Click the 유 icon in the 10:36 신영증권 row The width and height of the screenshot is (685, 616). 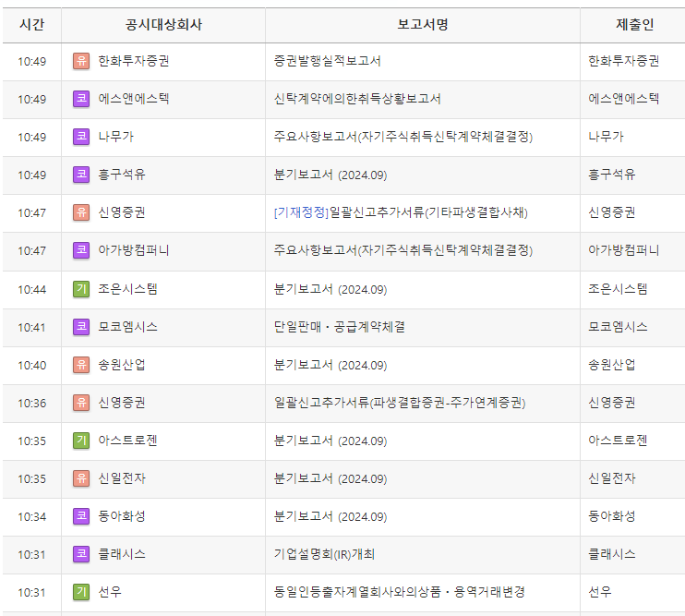click(x=81, y=403)
